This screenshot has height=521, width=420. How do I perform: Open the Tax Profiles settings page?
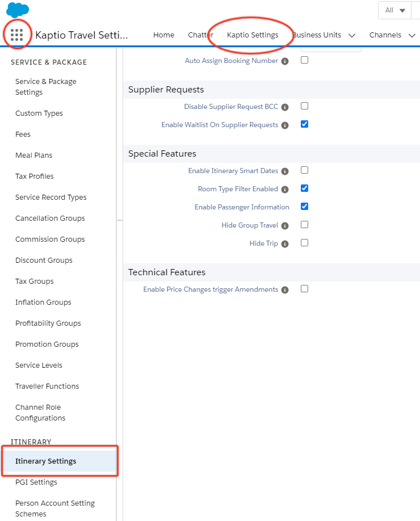(x=34, y=176)
